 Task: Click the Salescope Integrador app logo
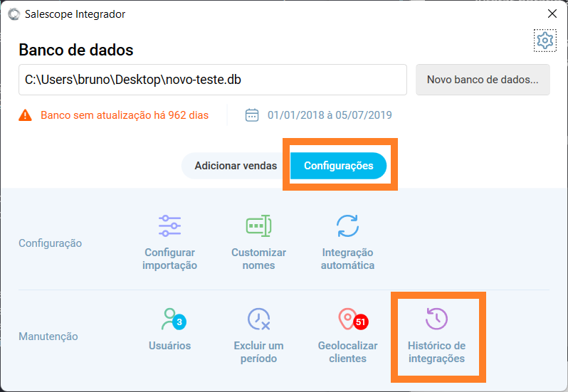click(14, 14)
